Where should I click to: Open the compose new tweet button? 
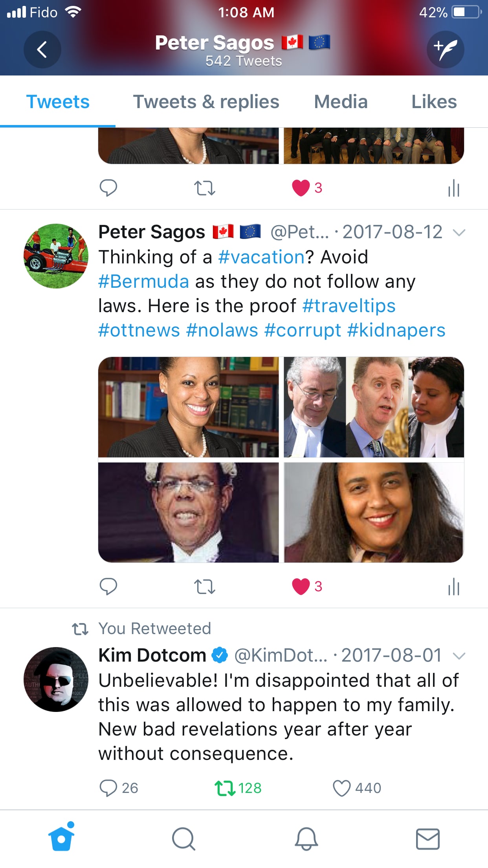[446, 50]
